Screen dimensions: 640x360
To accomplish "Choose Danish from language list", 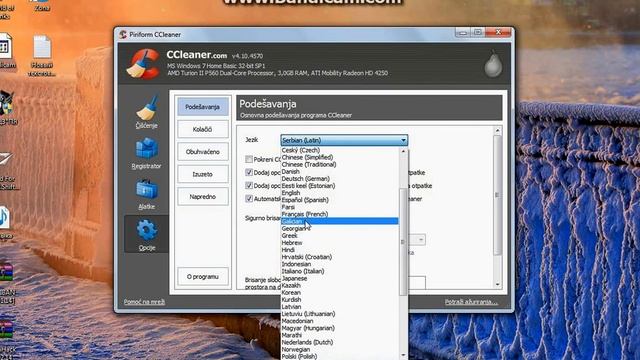I will click(340, 171).
